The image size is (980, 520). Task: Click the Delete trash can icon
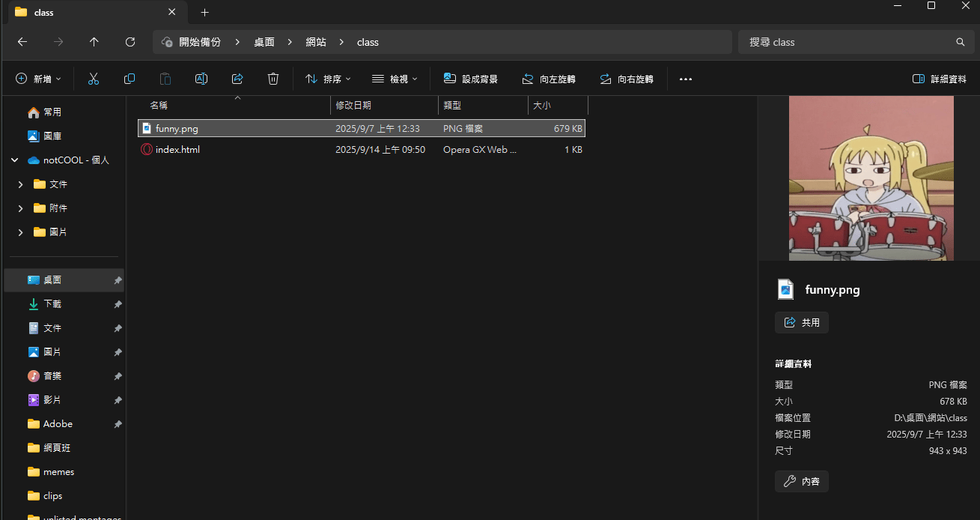pyautogui.click(x=273, y=79)
